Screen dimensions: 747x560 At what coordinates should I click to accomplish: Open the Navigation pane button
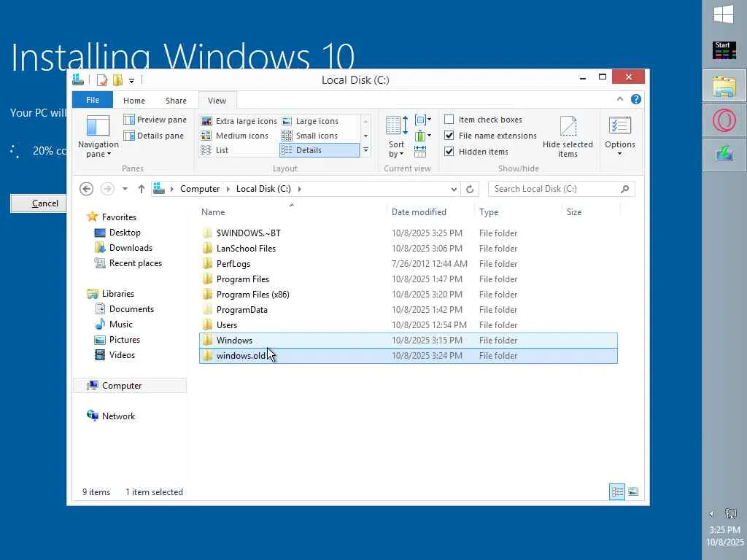pyautogui.click(x=98, y=136)
